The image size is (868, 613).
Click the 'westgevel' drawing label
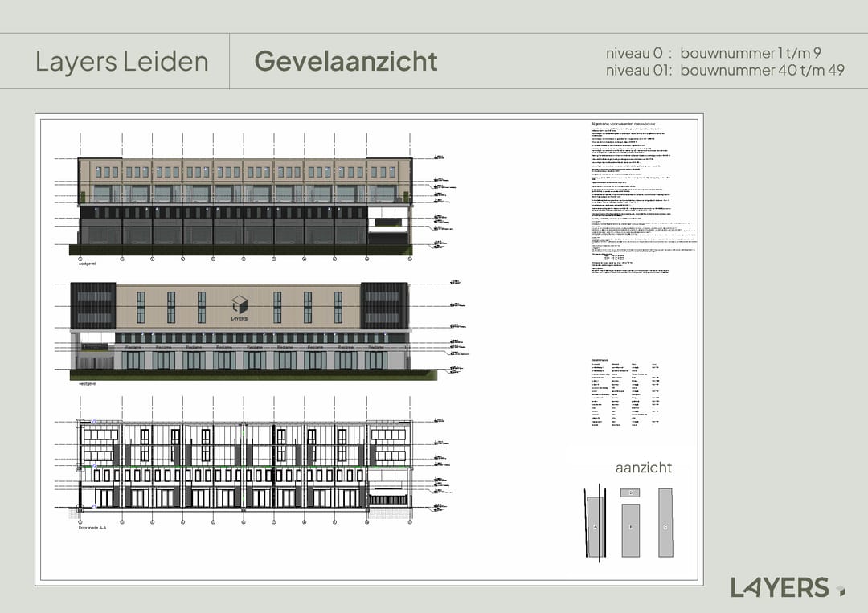coord(88,384)
